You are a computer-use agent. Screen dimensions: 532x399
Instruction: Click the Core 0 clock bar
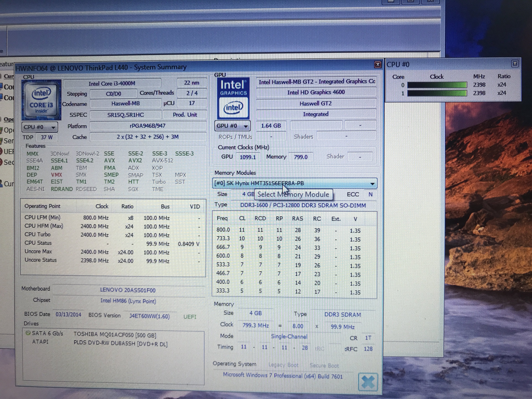(437, 85)
